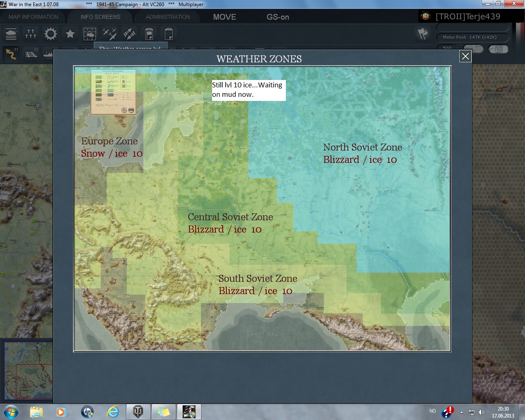Click the Europe Zone label
This screenshot has height=420, width=525.
pyautogui.click(x=110, y=141)
